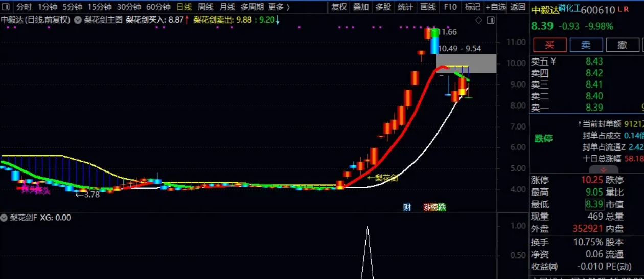The image size is (644, 279).
Task: Click the red R badge near stock code
Action: click(x=627, y=10)
